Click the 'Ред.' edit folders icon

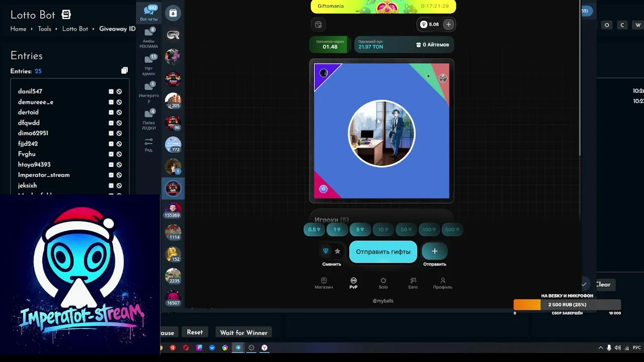point(148,144)
